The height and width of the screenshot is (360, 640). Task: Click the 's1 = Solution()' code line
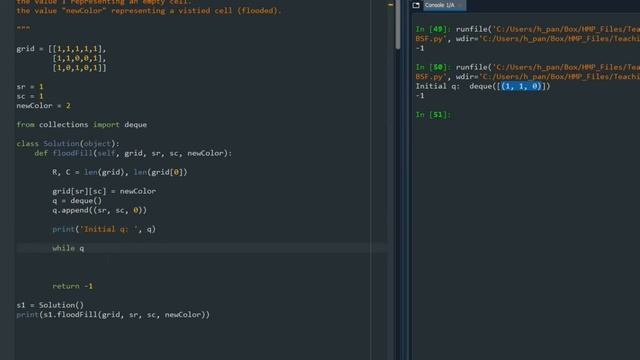(50, 305)
